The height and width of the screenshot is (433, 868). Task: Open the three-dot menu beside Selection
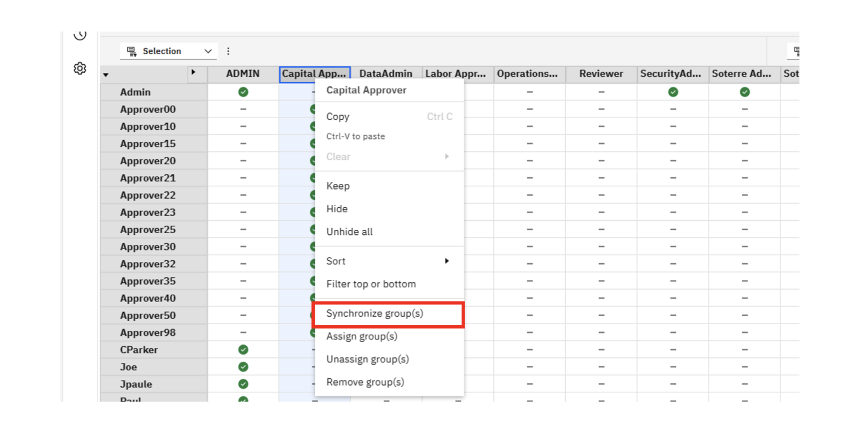coord(228,51)
